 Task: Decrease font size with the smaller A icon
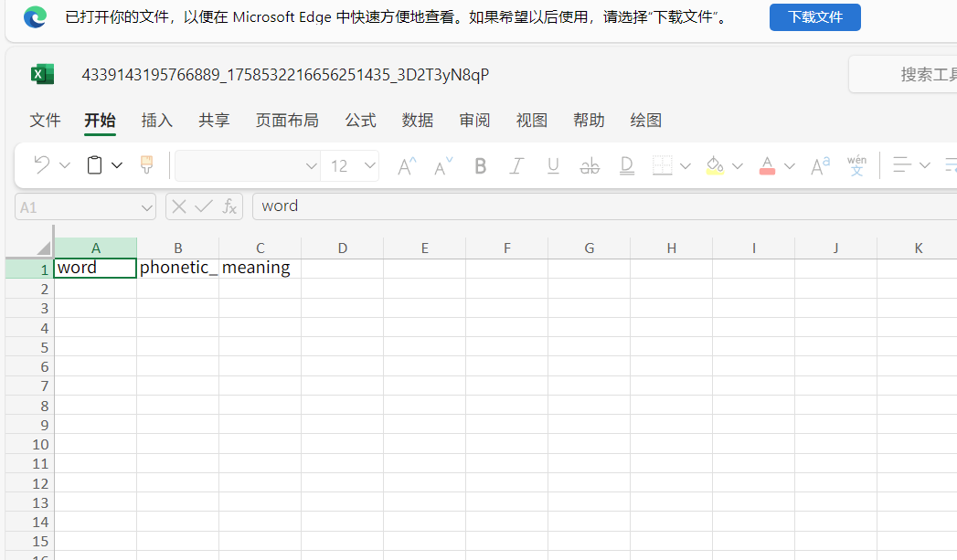[x=443, y=166]
